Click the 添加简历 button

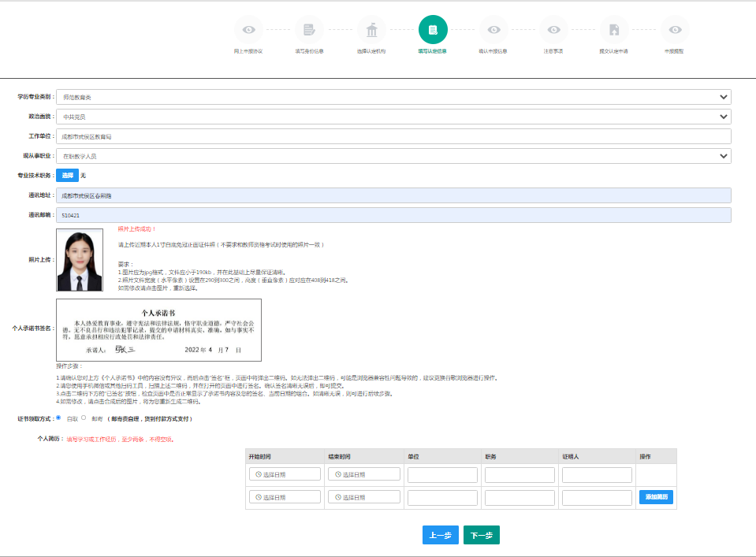coord(656,497)
